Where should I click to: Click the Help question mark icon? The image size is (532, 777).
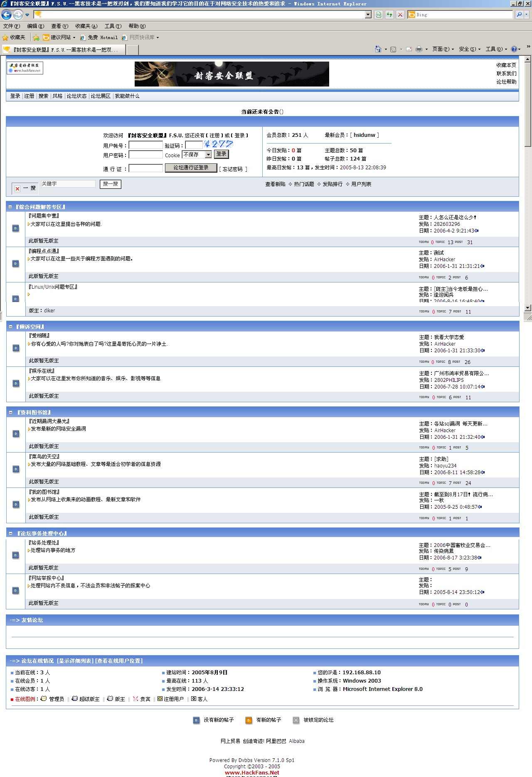(514, 49)
